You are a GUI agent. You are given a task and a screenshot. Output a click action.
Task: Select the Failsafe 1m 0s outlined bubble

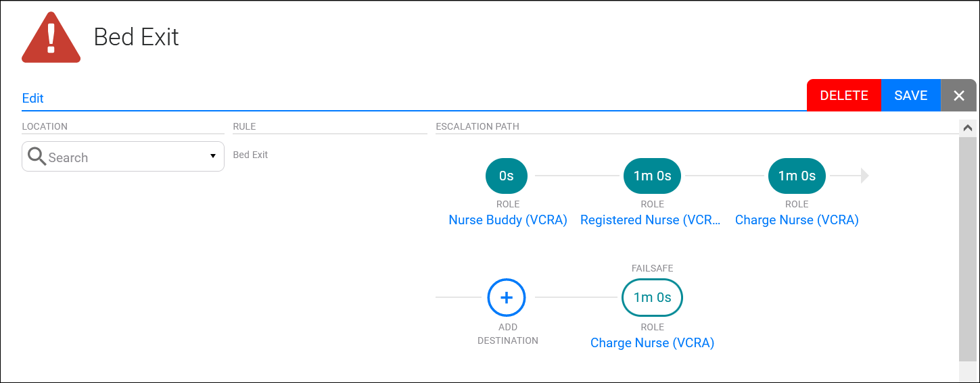click(x=652, y=297)
